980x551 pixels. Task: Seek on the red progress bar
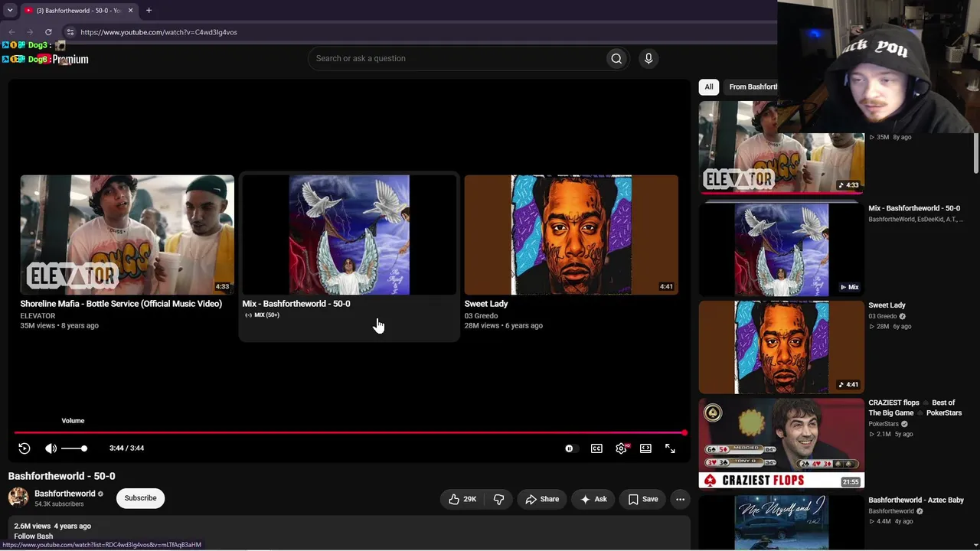click(x=349, y=433)
